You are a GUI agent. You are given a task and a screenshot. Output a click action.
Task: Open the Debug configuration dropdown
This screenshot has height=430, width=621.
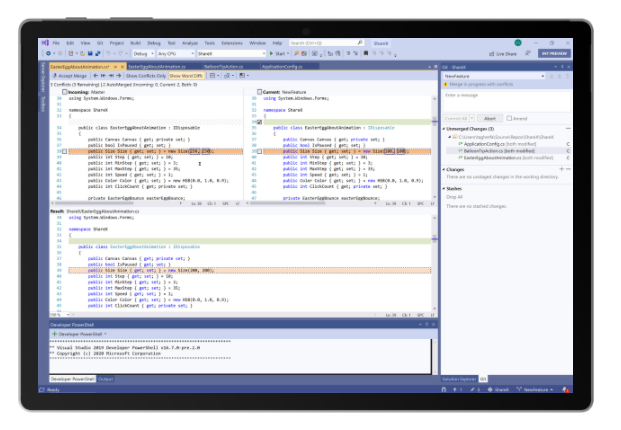(x=143, y=53)
